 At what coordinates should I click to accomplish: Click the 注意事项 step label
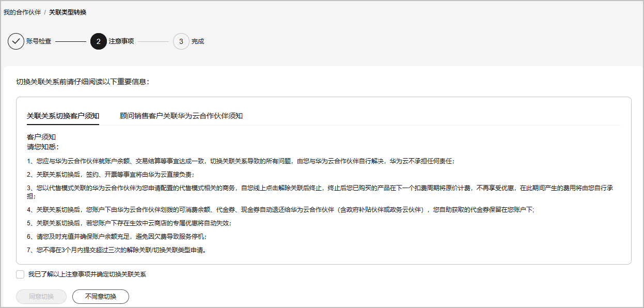[x=121, y=41]
